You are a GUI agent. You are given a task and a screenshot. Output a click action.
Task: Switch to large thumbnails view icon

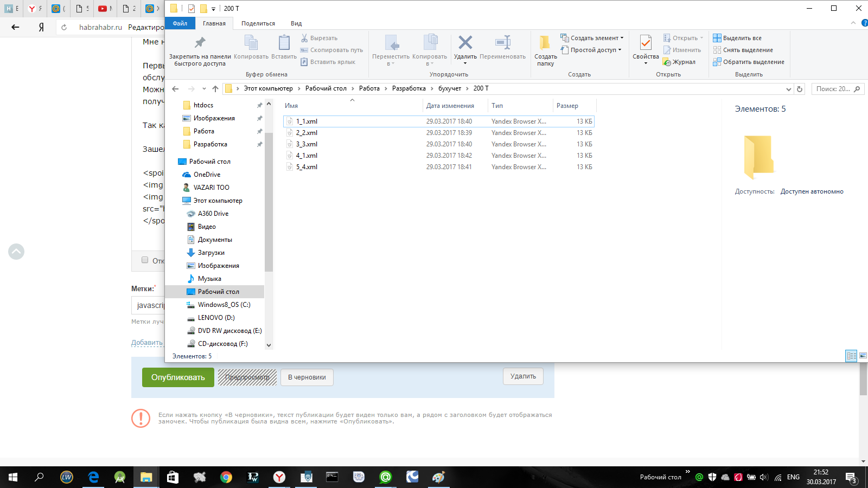coord(863,356)
